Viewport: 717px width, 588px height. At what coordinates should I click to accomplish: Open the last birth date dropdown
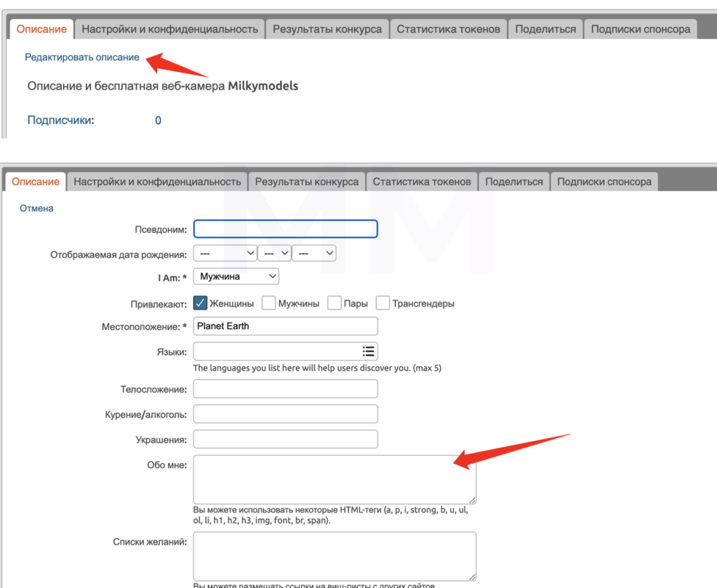coord(314,253)
